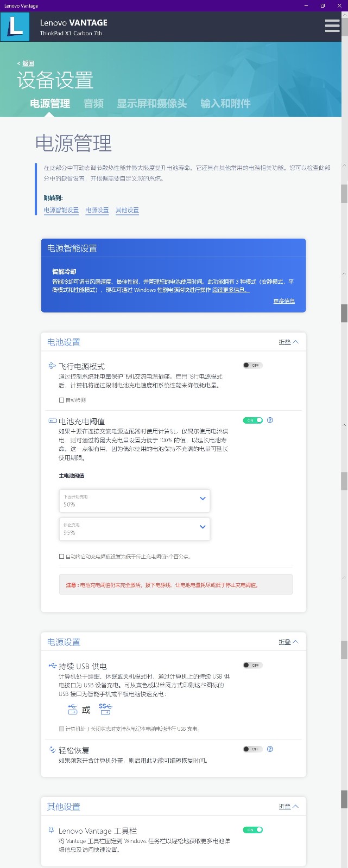Collapse the 电池设置 section
Image resolution: width=348 pixels, height=868 pixels.
(x=288, y=342)
